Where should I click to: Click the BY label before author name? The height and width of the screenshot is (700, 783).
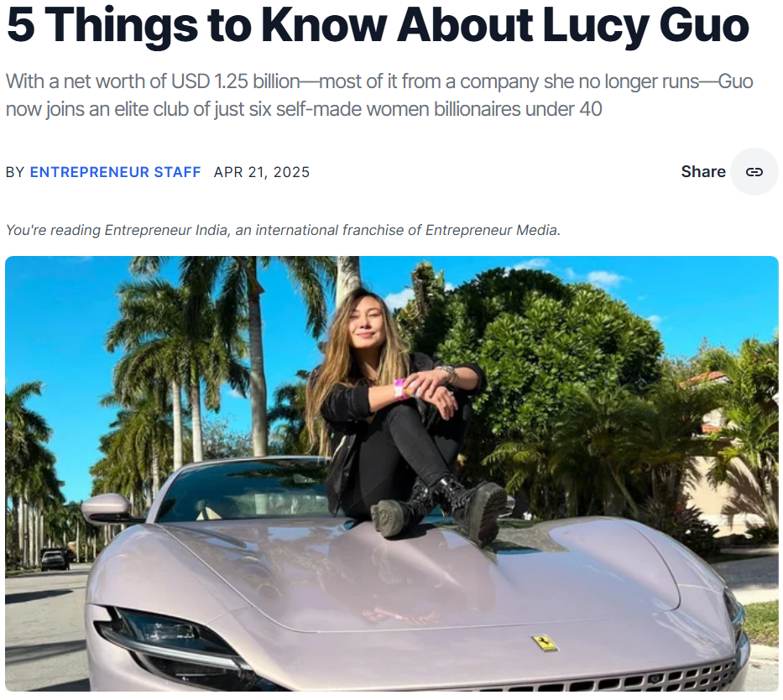(15, 172)
